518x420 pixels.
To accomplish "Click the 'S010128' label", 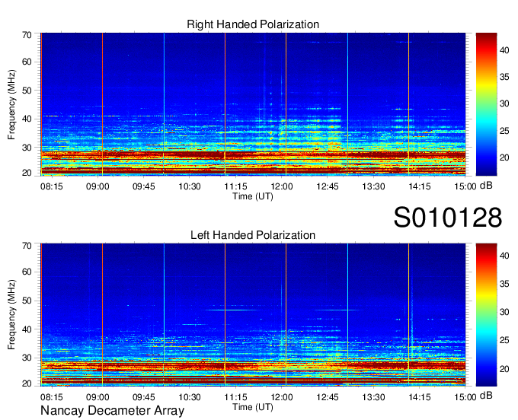I will (x=448, y=218).
